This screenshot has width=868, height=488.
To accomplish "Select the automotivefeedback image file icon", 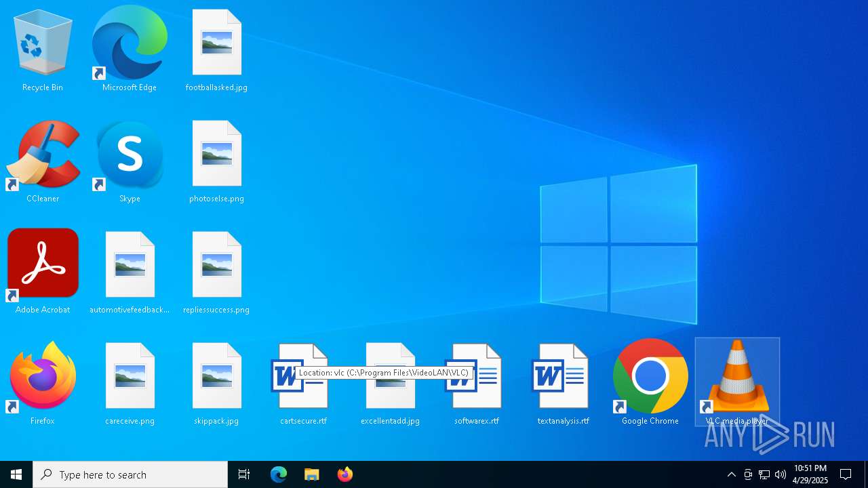I will tap(130, 273).
